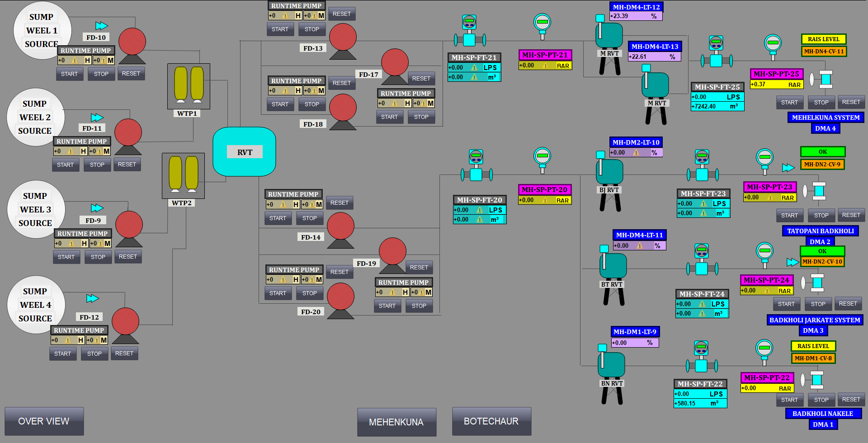Toggle the OK status for MH-DN2-CV-9
This screenshot has height=443, width=868.
(822, 152)
